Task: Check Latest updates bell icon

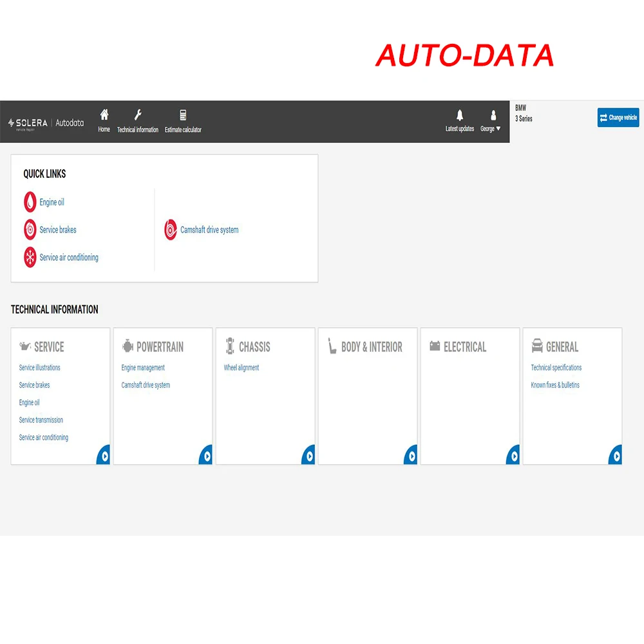Action: (x=460, y=115)
